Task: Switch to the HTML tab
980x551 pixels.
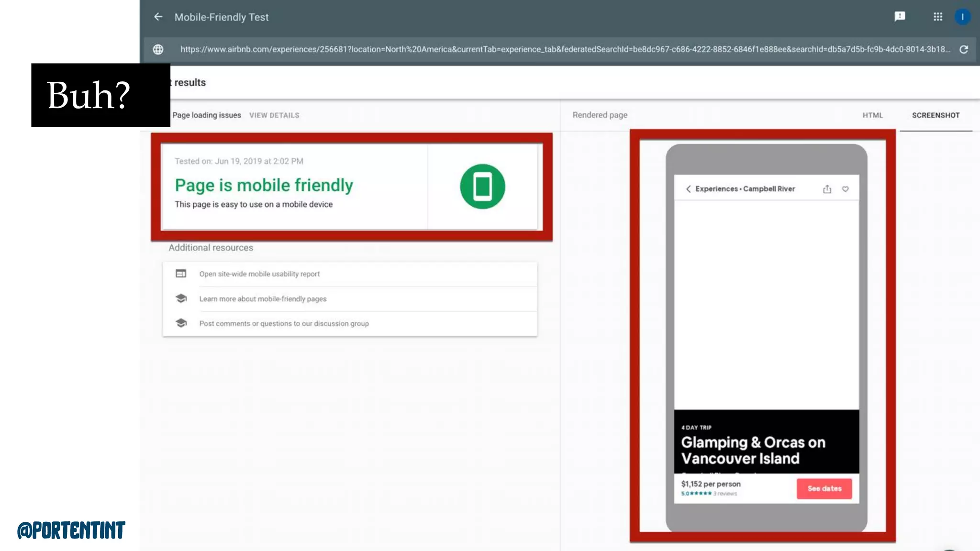Action: [x=873, y=115]
